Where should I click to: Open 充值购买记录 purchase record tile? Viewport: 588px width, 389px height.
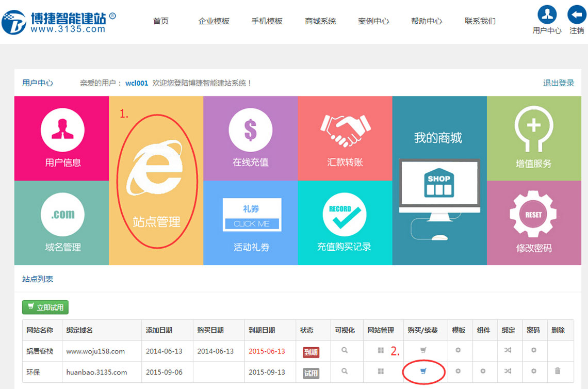[x=344, y=223]
